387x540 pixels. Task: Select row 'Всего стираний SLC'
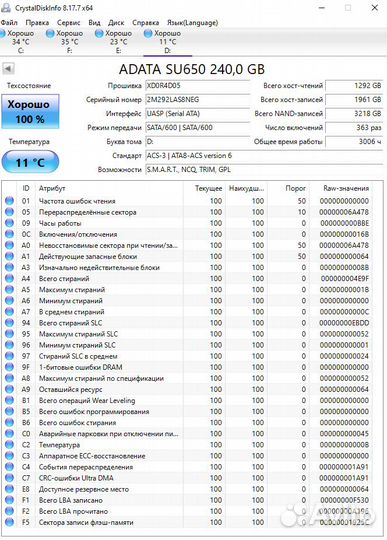pos(188,323)
